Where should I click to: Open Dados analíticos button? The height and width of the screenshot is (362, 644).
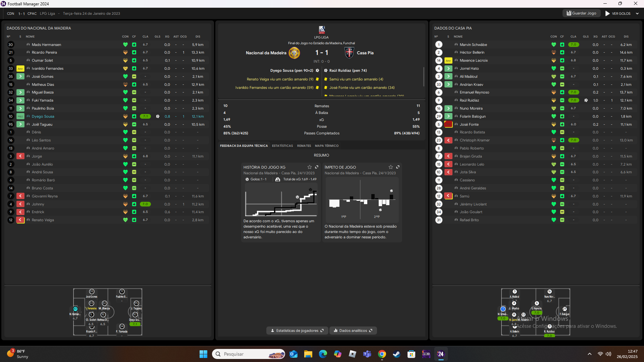point(353,330)
